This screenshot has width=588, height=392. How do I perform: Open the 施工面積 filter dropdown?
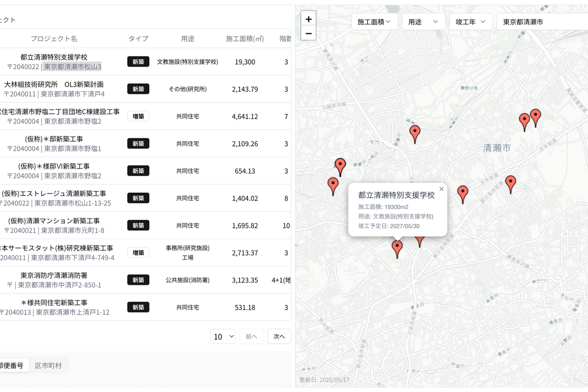374,22
